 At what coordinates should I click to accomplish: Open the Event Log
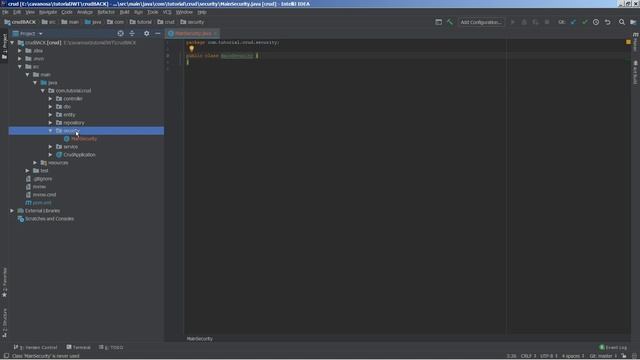pos(613,347)
